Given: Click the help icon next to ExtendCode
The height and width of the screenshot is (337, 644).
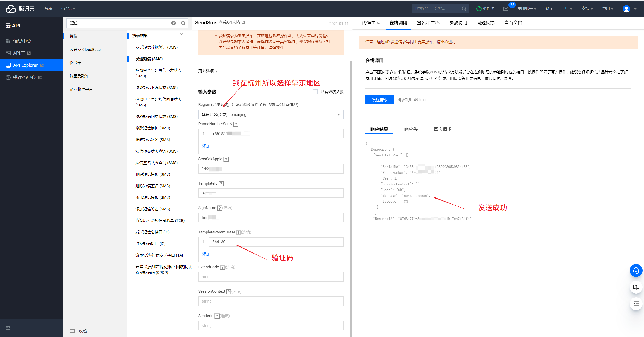Looking at the screenshot, I should [x=223, y=267].
